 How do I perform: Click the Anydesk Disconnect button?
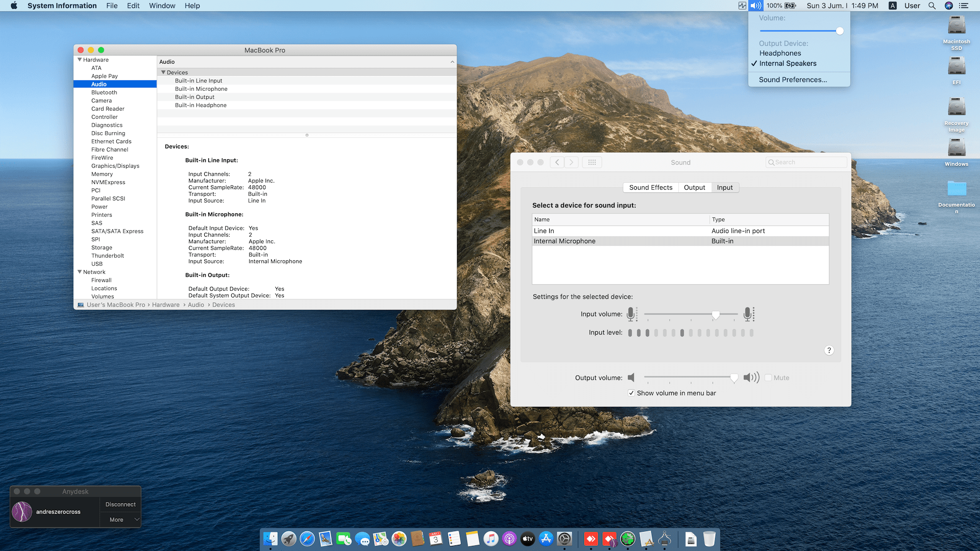pyautogui.click(x=120, y=504)
